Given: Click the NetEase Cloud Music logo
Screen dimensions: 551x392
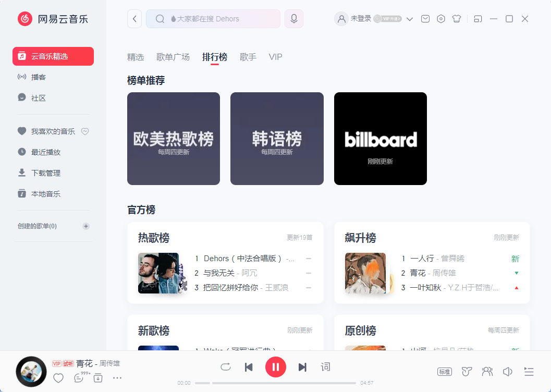Looking at the screenshot, I should click(x=53, y=19).
